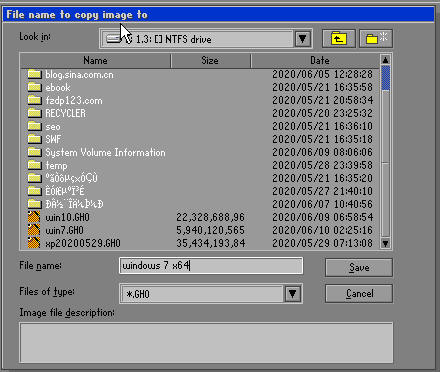Click the temp folder icon

34,165
